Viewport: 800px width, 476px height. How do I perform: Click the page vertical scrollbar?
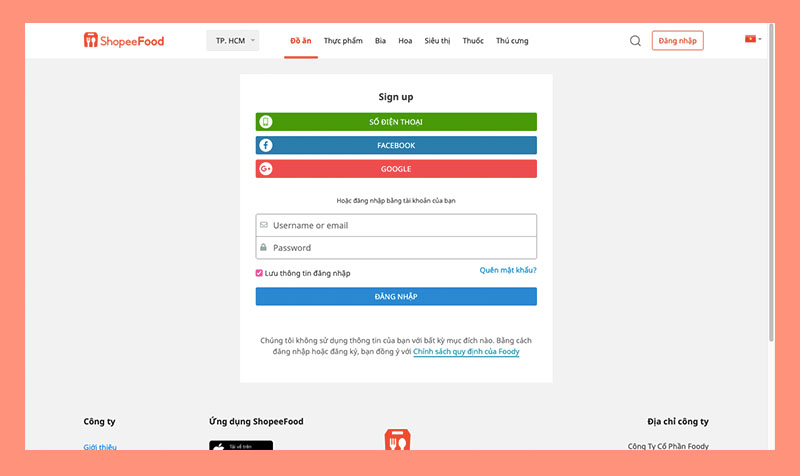[x=771, y=182]
